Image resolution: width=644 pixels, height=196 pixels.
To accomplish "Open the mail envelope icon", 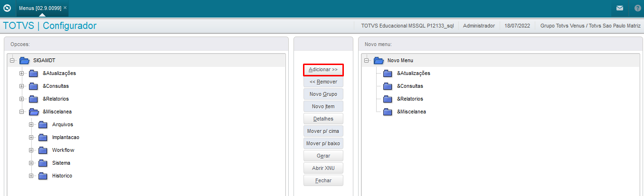I will (x=620, y=8).
